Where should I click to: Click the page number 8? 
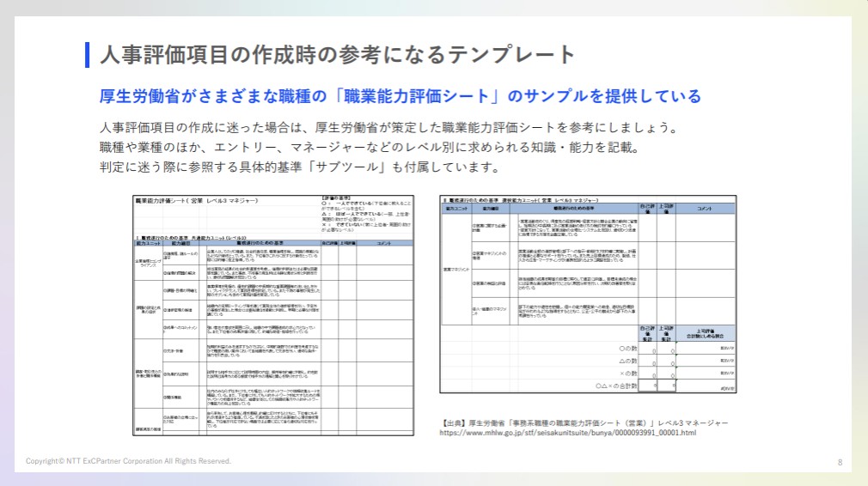point(840,462)
